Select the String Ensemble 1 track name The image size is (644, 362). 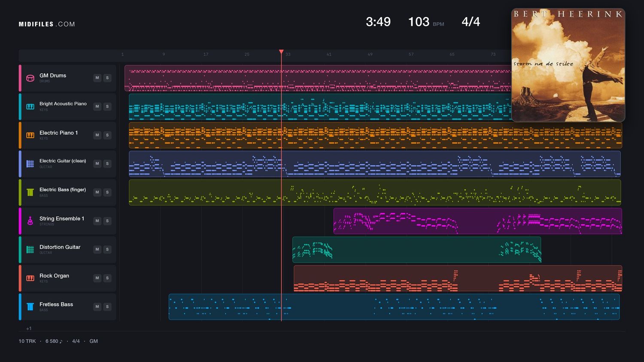[x=62, y=219]
